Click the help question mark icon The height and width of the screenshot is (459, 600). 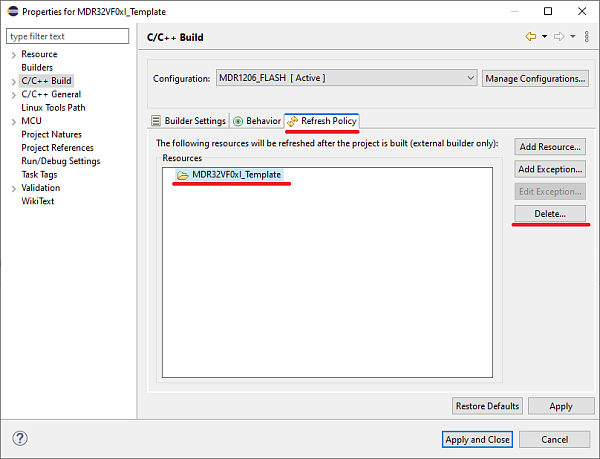(x=20, y=438)
